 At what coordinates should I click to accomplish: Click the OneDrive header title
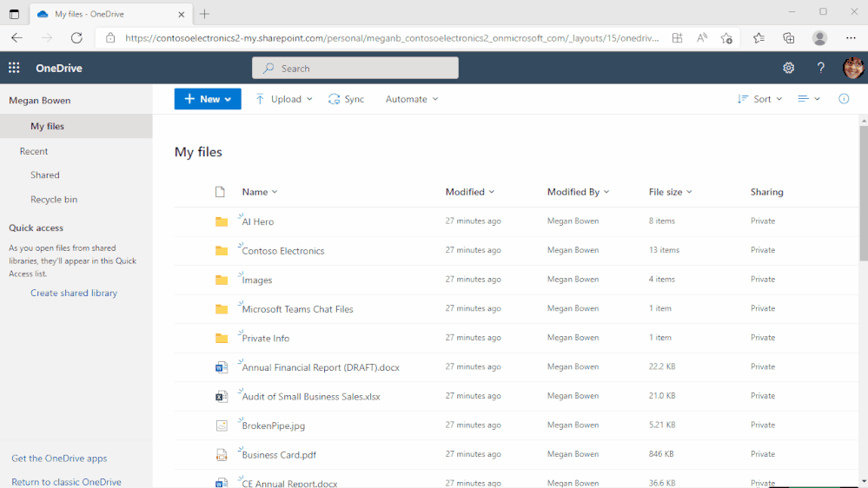click(x=59, y=68)
